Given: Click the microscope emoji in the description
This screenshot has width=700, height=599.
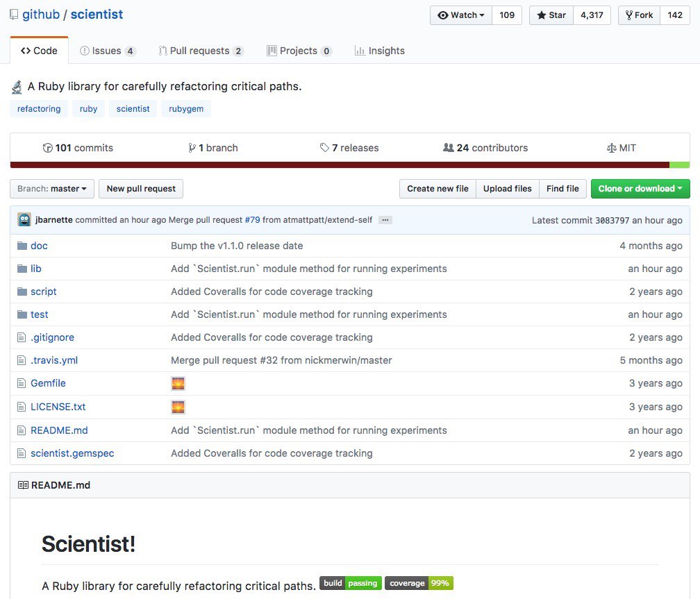Looking at the screenshot, I should (17, 87).
